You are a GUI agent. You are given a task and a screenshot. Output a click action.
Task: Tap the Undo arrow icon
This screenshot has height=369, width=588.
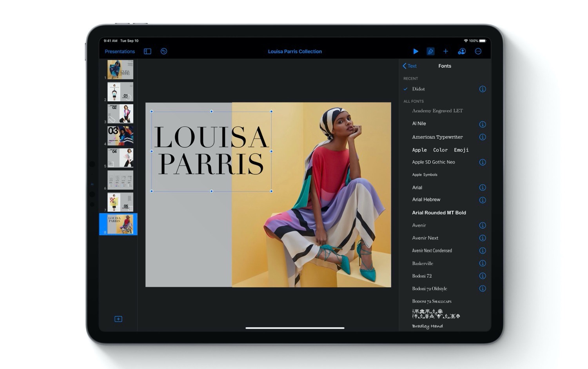(164, 51)
